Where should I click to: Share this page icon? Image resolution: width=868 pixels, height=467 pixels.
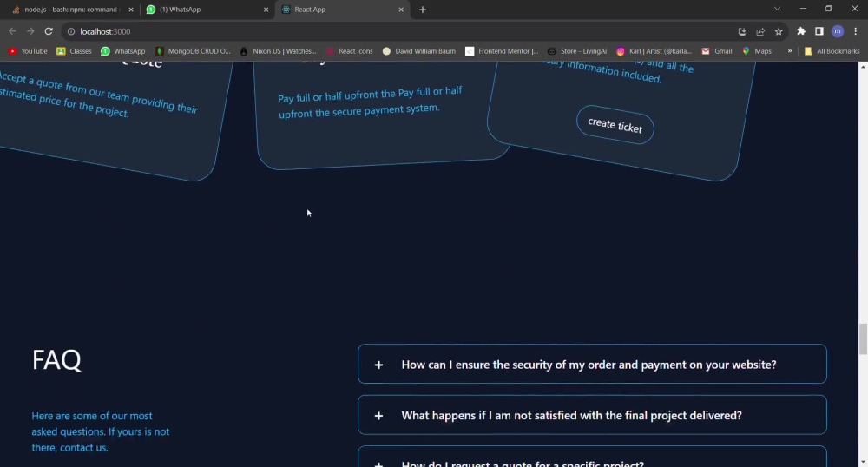tap(760, 31)
